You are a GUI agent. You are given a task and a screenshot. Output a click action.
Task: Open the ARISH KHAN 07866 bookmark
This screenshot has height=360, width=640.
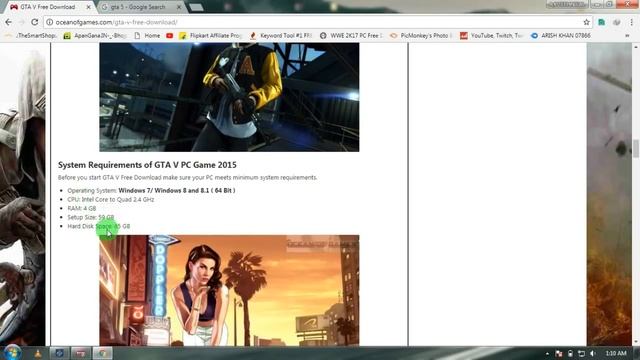pos(561,36)
